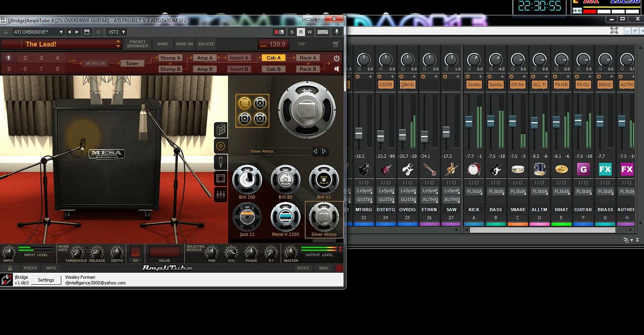Screen dimensions: 644x335
Task: Toggle the R (read automation) button
Action: (301, 32)
